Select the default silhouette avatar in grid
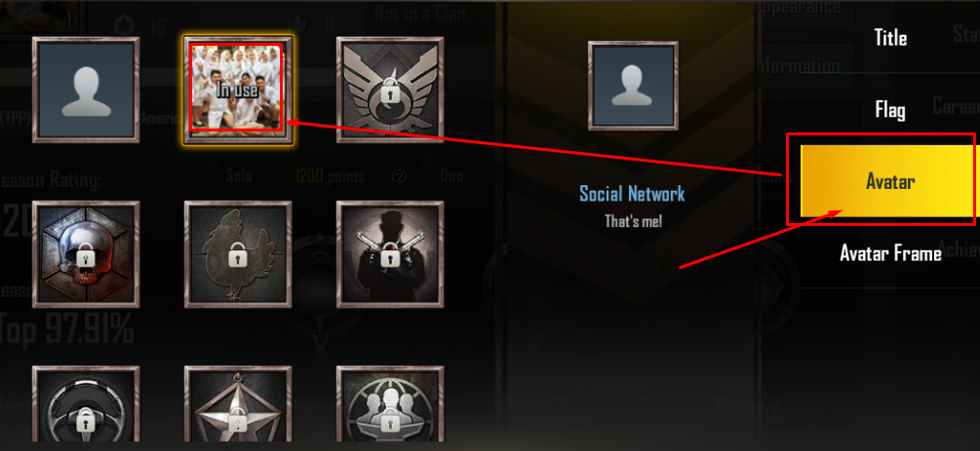 86,90
